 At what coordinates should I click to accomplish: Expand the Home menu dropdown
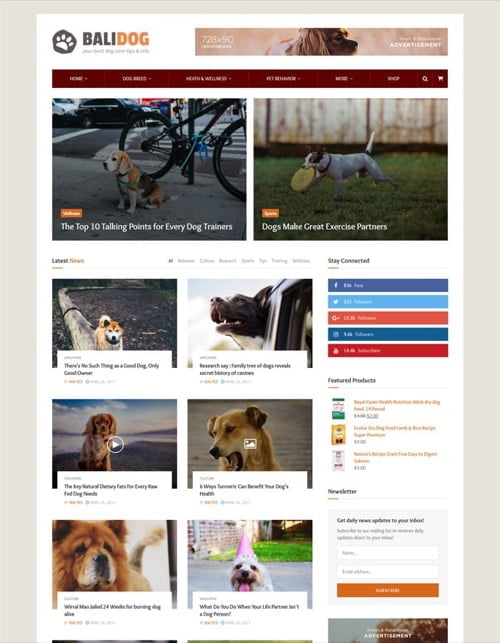pos(78,79)
